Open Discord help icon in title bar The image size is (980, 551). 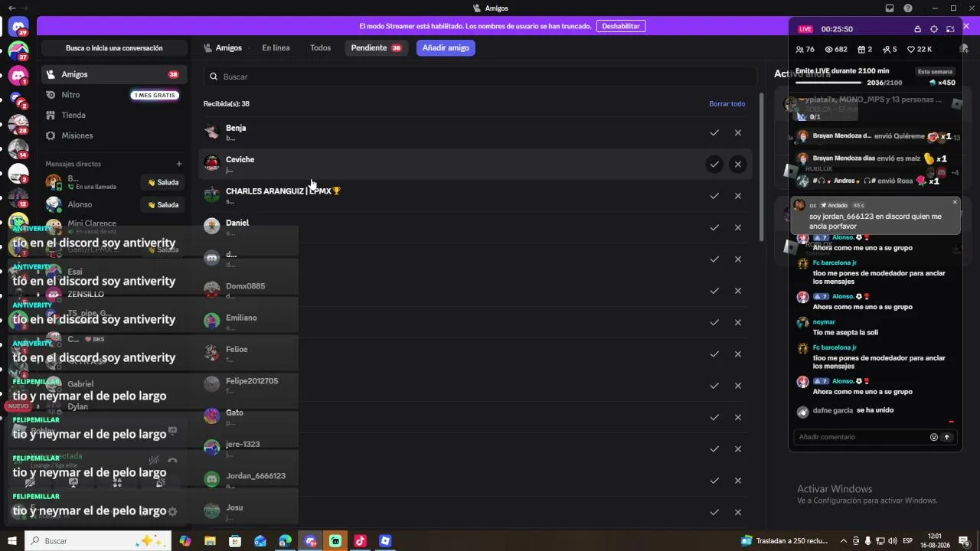point(908,8)
